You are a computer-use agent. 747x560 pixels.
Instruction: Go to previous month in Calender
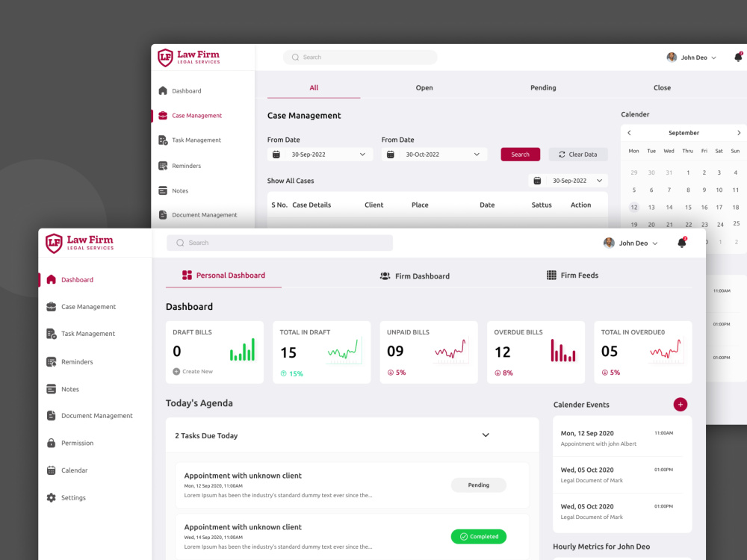click(x=629, y=133)
